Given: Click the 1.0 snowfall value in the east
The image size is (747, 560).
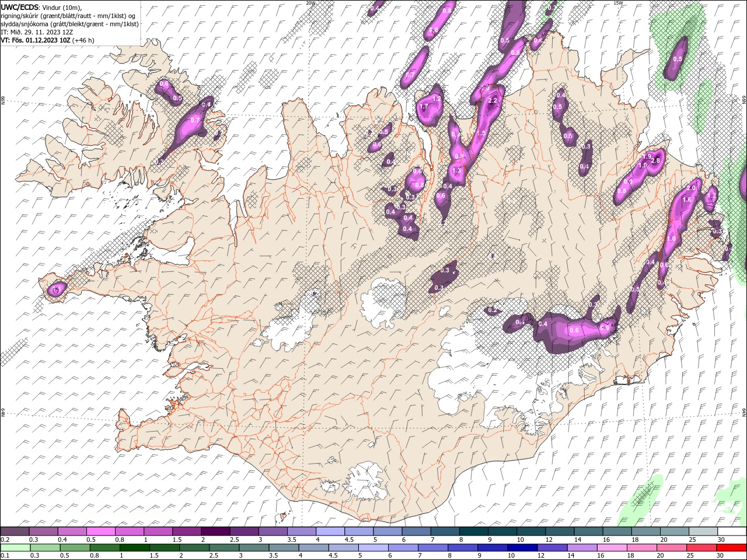Looking at the screenshot, I should click(x=671, y=239).
